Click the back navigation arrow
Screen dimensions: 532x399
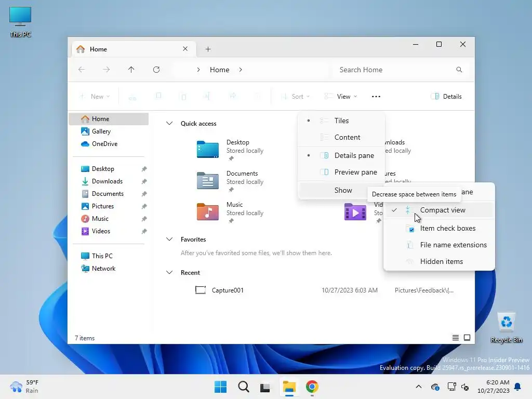82,70
